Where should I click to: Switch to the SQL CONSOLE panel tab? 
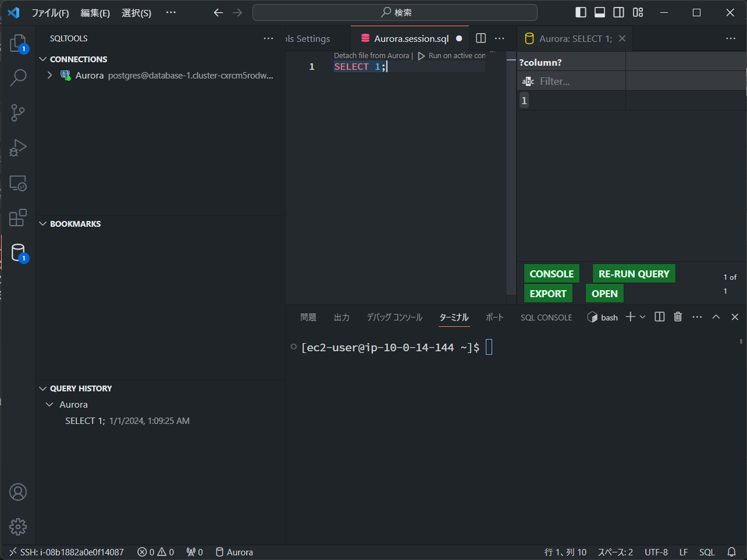point(546,318)
